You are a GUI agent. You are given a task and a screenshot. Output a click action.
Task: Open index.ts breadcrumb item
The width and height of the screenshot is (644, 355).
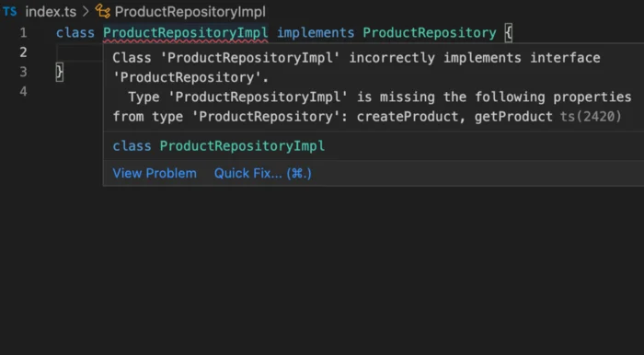pyautogui.click(x=51, y=12)
